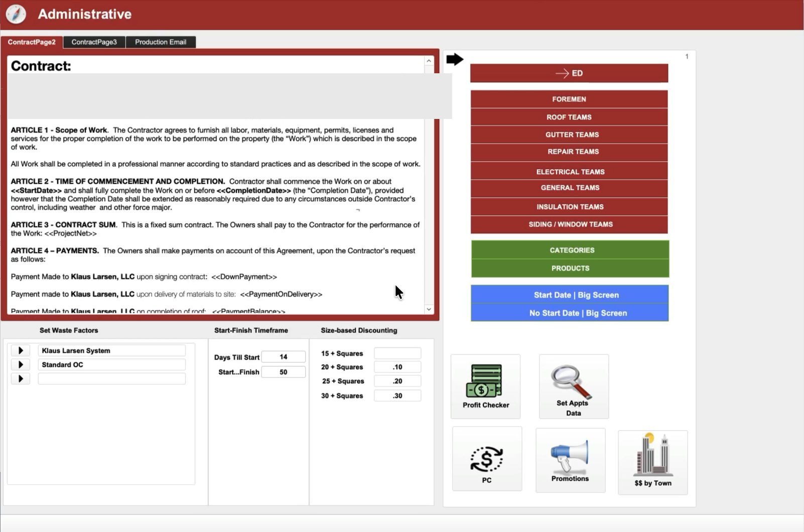Click the Start-Finish Timeframe label
Image resolution: width=804 pixels, height=532 pixels.
(251, 330)
